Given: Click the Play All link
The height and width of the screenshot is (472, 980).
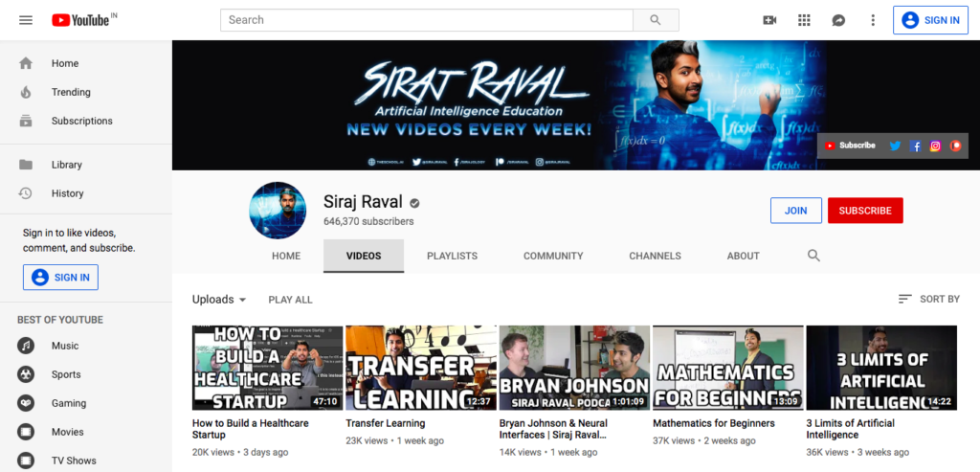Looking at the screenshot, I should pyautogui.click(x=290, y=300).
